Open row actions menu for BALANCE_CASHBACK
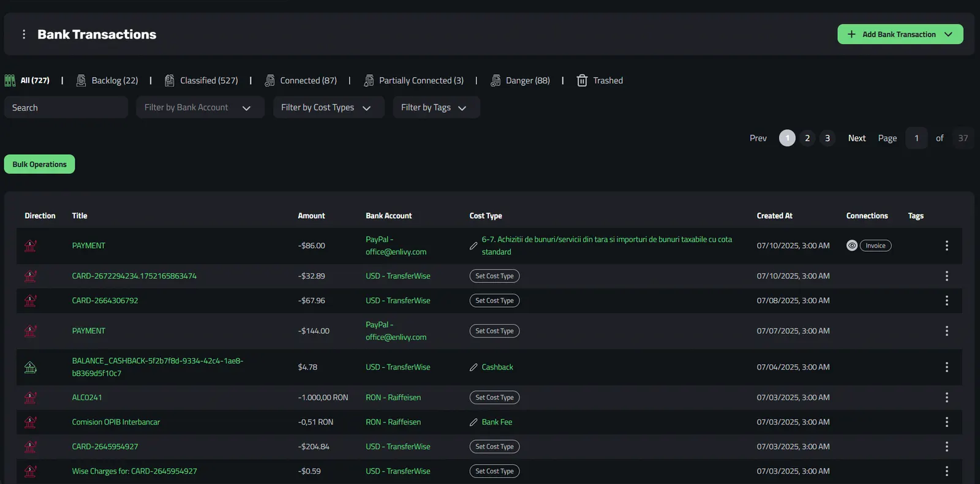The image size is (980, 484). point(947,367)
